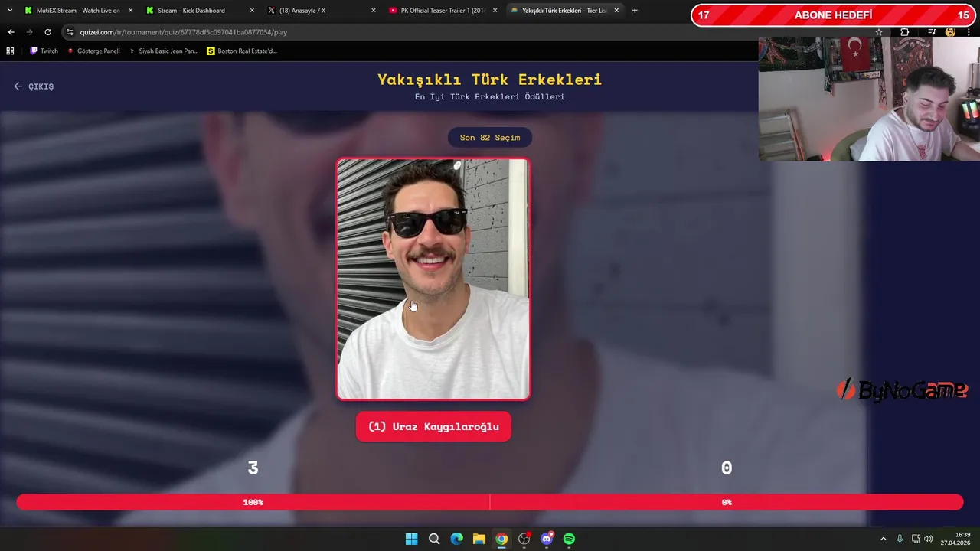Screen dimensions: 980x551
Task: Open the Chrome profile avatar
Action: (950, 32)
